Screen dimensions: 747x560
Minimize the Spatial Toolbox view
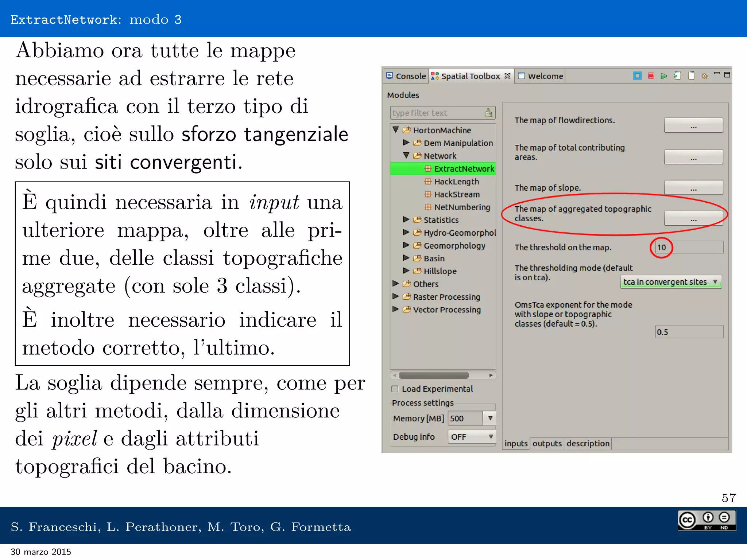[x=717, y=74]
